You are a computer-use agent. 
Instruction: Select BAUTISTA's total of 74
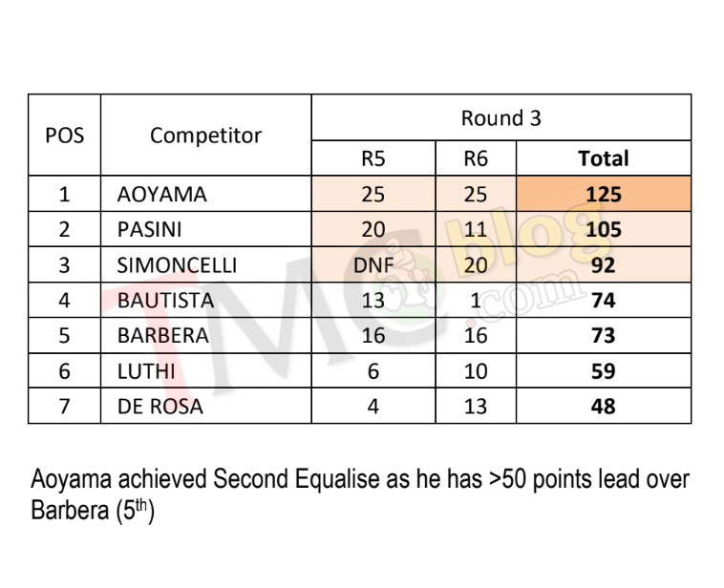pyautogui.click(x=604, y=300)
